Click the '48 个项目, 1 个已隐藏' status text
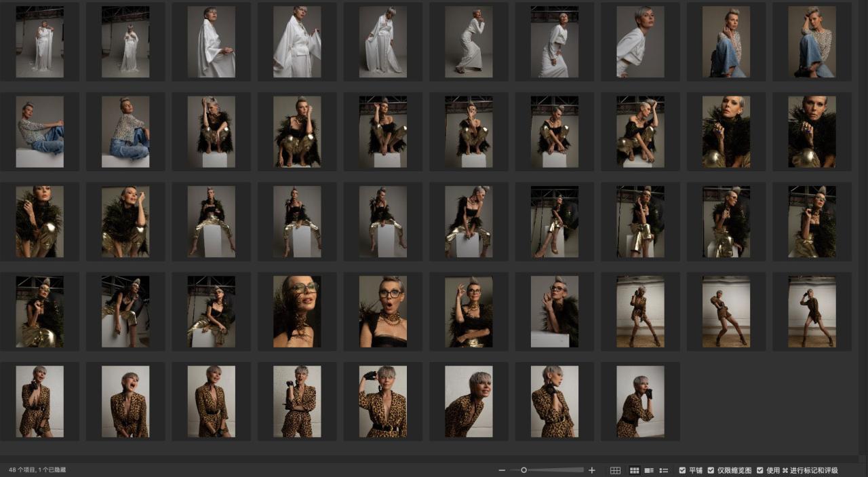Screen dimensions: 868x477 (x=37, y=470)
